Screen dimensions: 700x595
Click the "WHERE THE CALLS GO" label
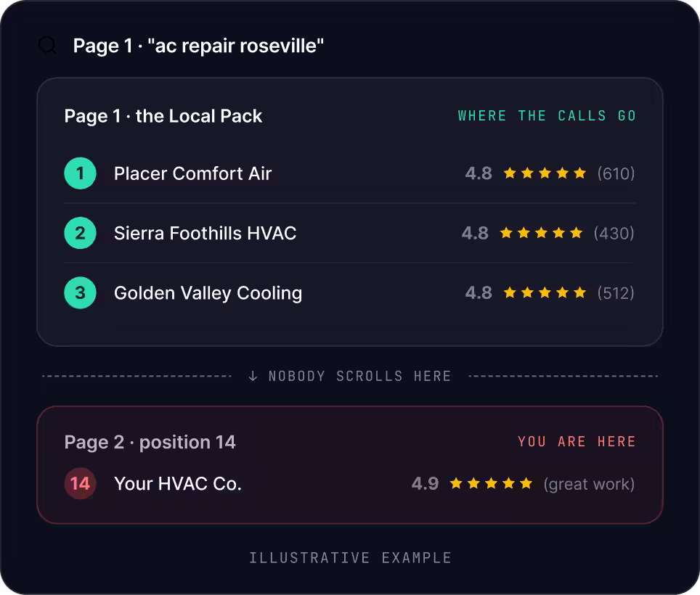coord(547,116)
